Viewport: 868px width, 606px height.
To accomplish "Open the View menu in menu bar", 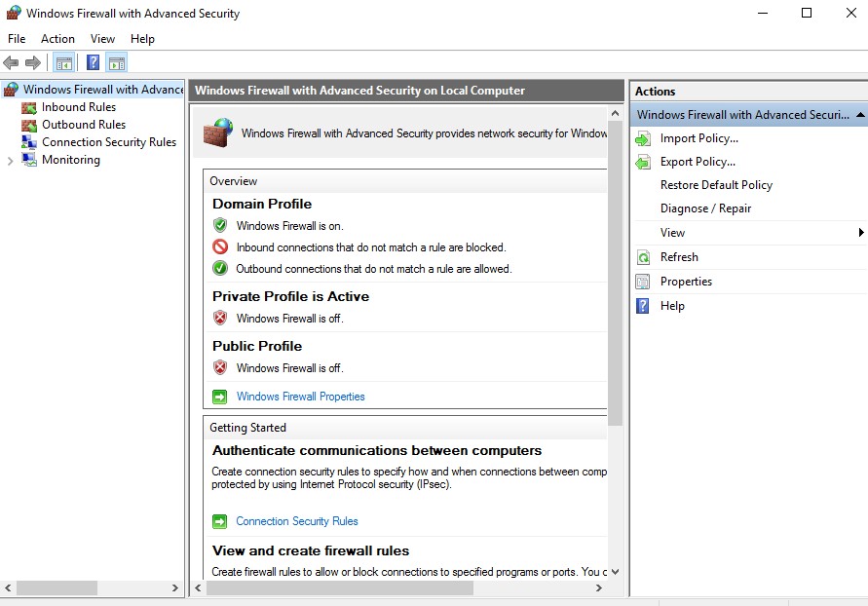I will (102, 39).
